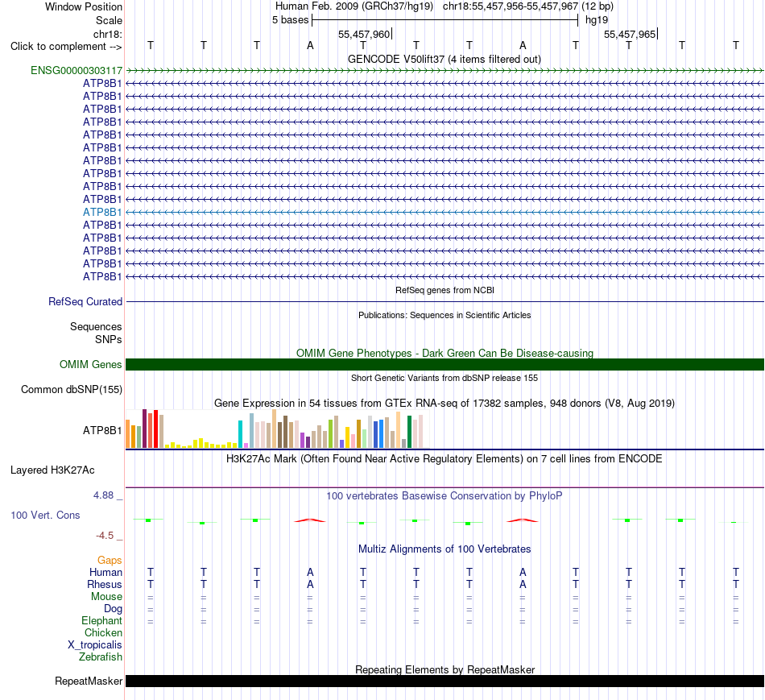Select the Layered H3K27Ac track label

(x=52, y=470)
